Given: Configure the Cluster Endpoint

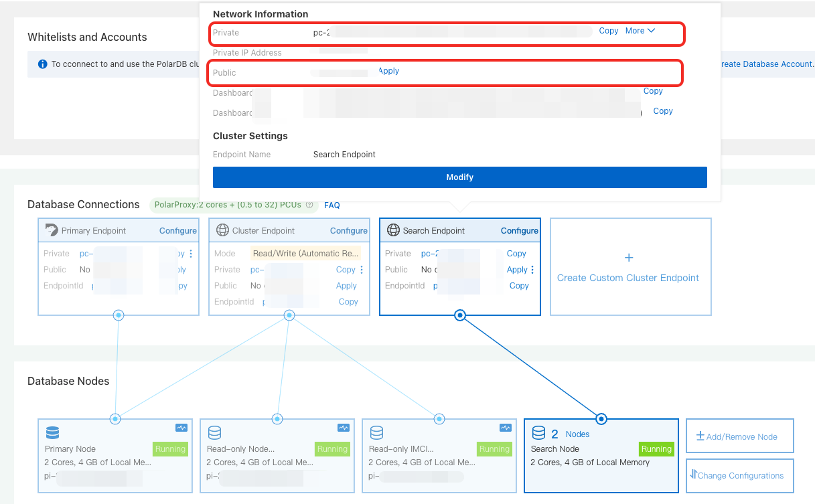Looking at the screenshot, I should 349,231.
